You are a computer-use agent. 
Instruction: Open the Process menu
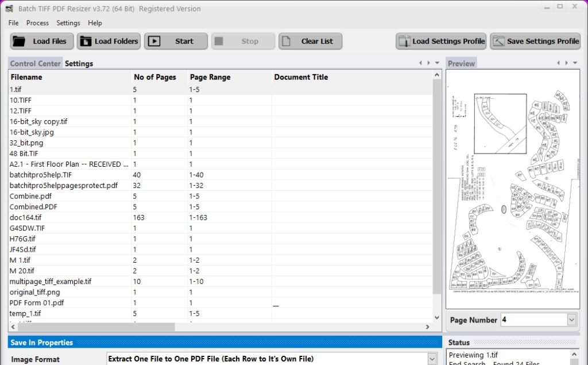click(37, 23)
